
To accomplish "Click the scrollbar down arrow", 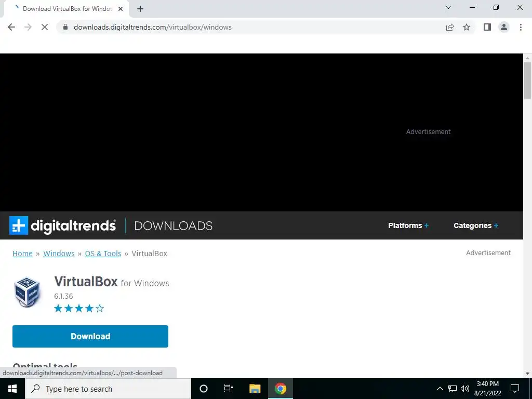I will (528, 374).
